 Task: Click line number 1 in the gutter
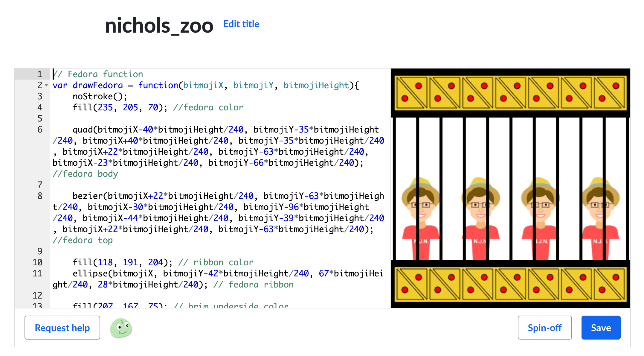[40, 74]
